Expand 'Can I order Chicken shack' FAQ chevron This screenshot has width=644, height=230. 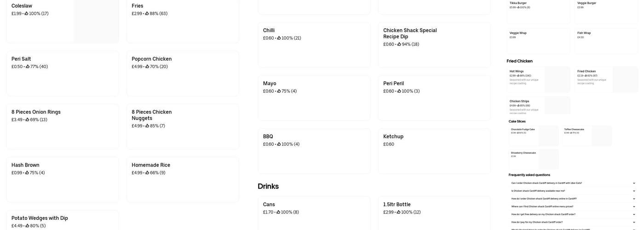[x=634, y=183]
